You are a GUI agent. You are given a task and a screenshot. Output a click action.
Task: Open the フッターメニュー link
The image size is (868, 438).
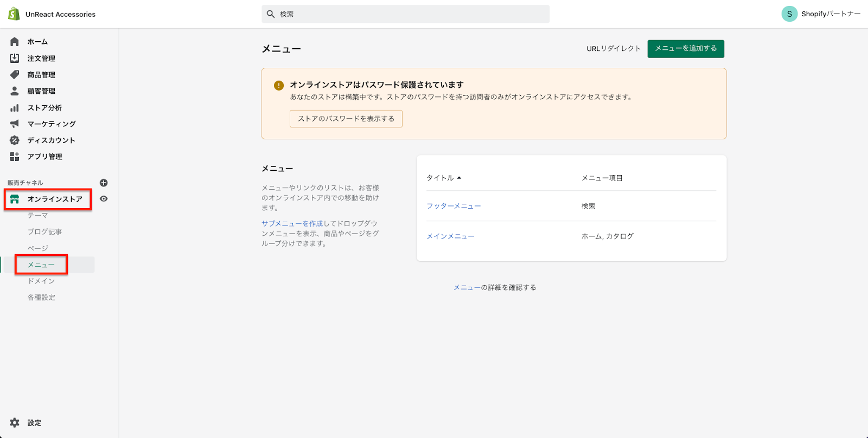454,206
